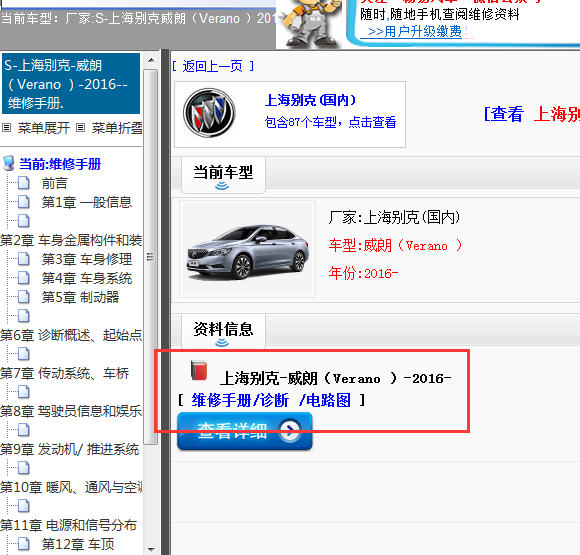Click the 菜单折叠 collapse-all icon
This screenshot has height=555, width=580.
(80, 128)
